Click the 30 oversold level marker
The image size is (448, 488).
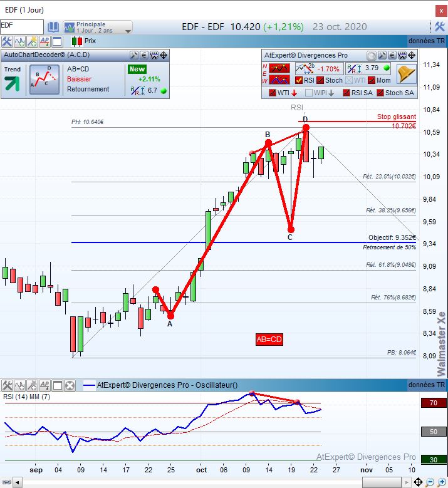(434, 460)
